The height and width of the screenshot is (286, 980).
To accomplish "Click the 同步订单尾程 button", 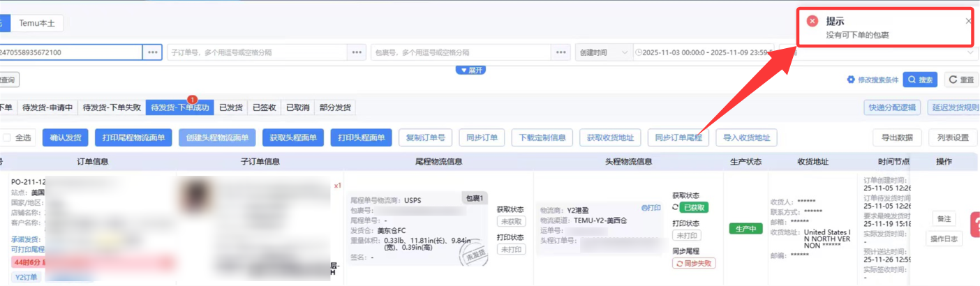I will click(678, 138).
